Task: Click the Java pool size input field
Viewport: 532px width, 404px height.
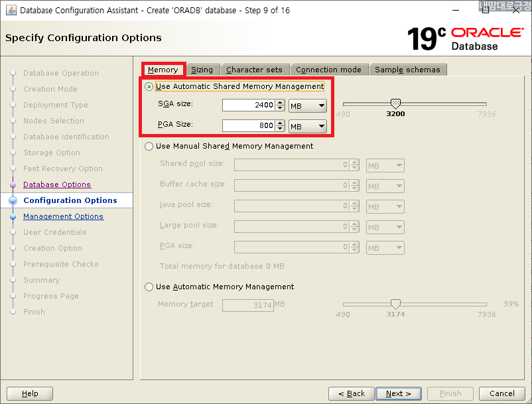Action: tap(292, 206)
